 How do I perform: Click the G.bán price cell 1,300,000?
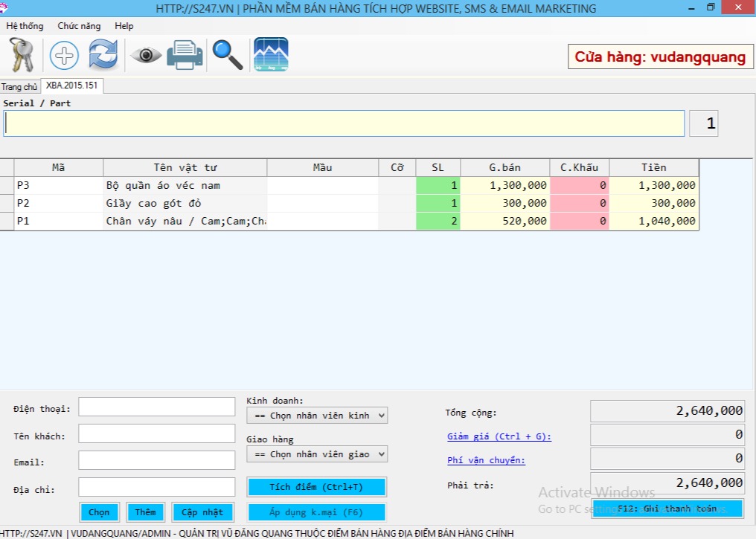[504, 185]
